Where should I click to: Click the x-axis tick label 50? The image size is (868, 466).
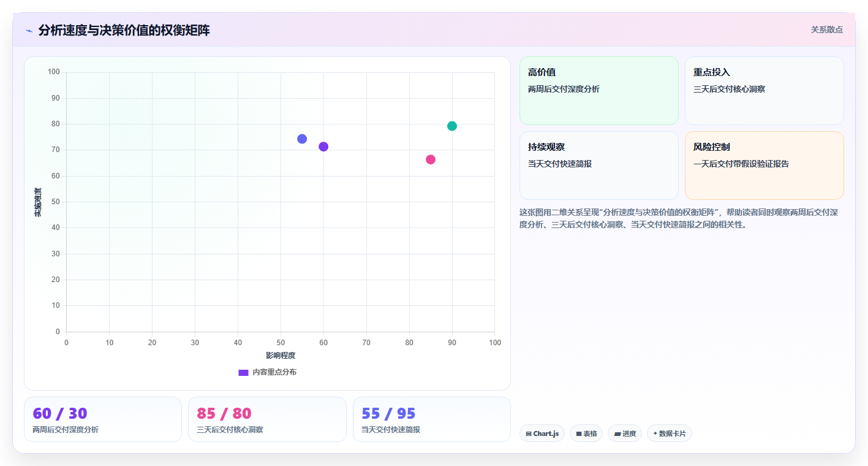pyautogui.click(x=281, y=343)
